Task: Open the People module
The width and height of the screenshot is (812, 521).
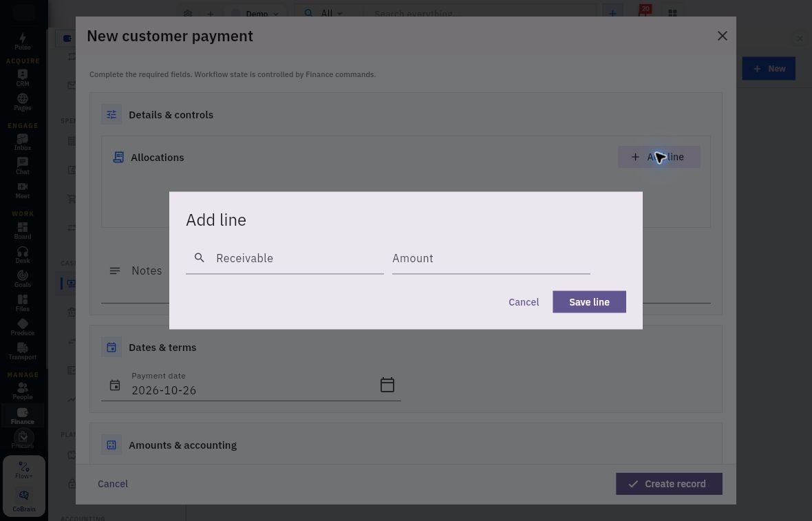Action: 22,392
